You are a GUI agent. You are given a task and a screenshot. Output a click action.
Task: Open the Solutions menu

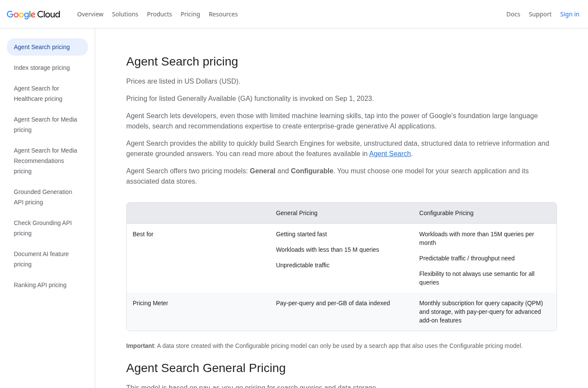125,14
